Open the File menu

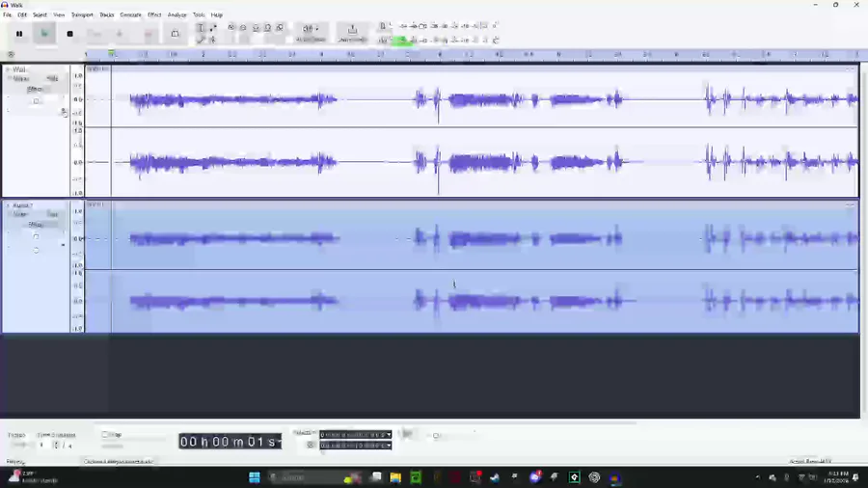tap(7, 14)
